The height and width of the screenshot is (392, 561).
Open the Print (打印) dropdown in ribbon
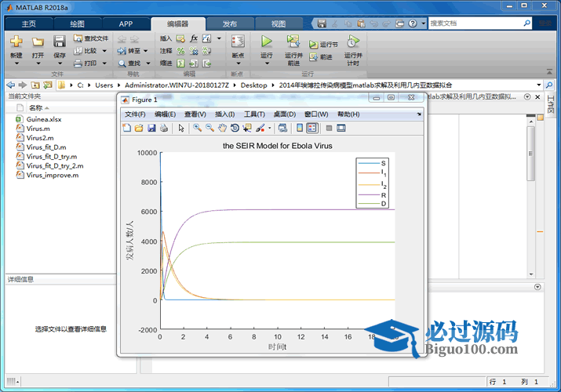click(103, 64)
